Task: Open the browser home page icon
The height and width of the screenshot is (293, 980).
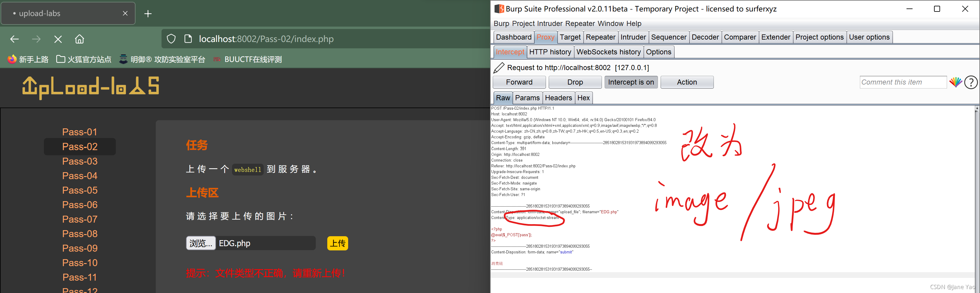Action: [x=80, y=39]
